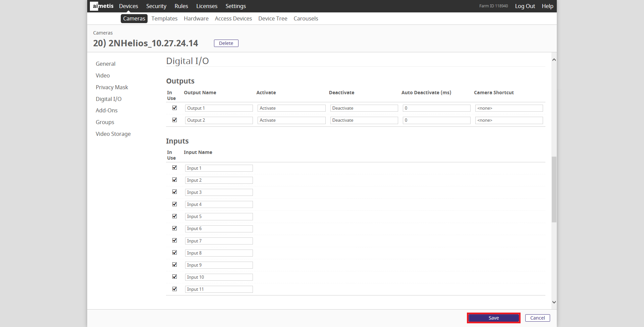Open Camera Shortcut field for Output 2
Image resolution: width=644 pixels, height=327 pixels.
pos(508,120)
